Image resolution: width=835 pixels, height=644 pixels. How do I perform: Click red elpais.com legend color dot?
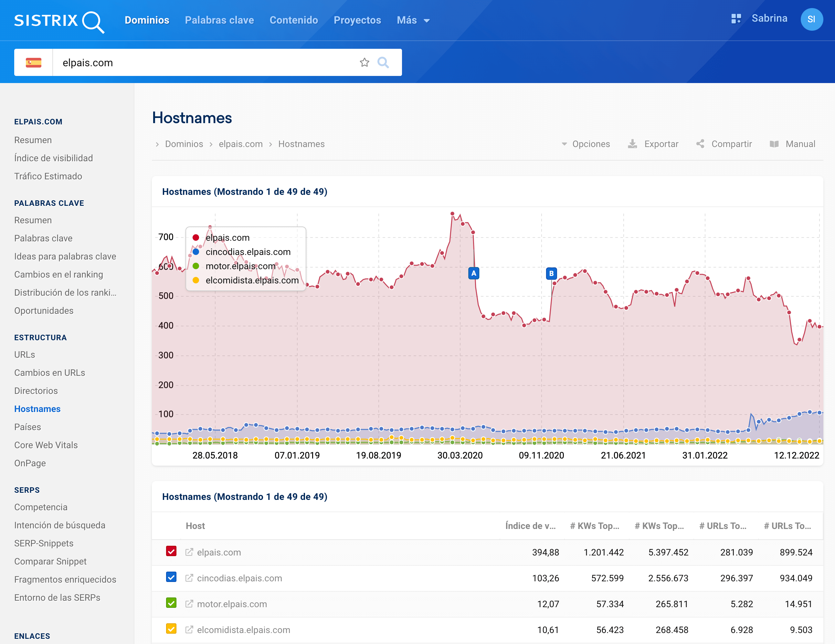point(196,238)
